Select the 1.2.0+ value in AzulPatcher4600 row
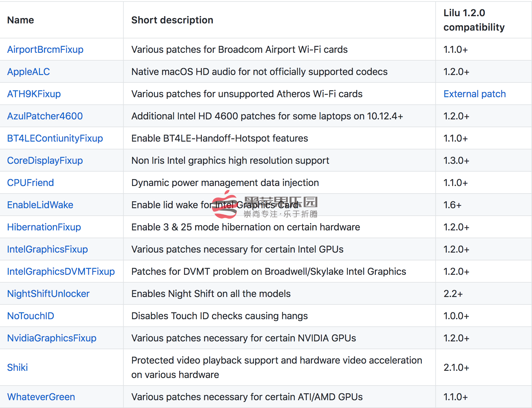532x408 pixels. 456,116
